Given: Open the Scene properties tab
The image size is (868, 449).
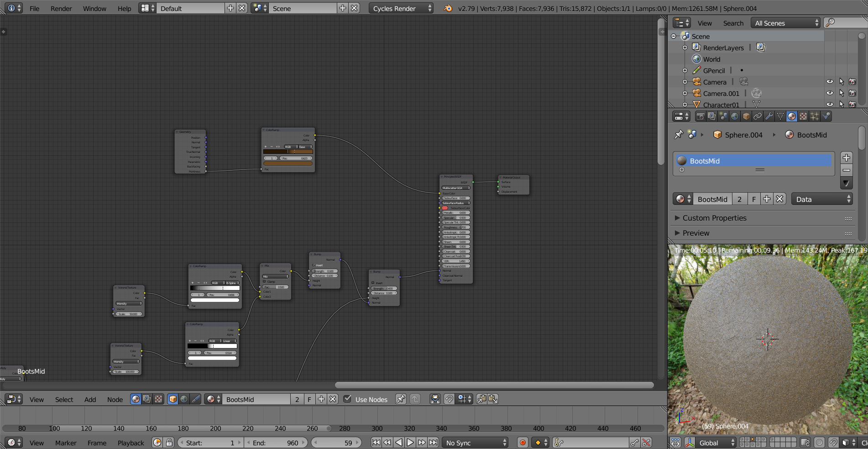Looking at the screenshot, I should point(723,116).
